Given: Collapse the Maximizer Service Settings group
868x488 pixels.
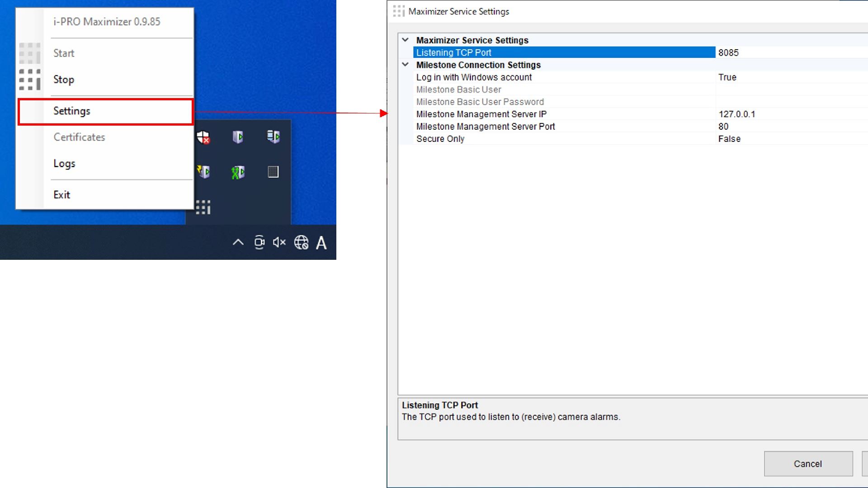Looking at the screenshot, I should click(x=406, y=40).
